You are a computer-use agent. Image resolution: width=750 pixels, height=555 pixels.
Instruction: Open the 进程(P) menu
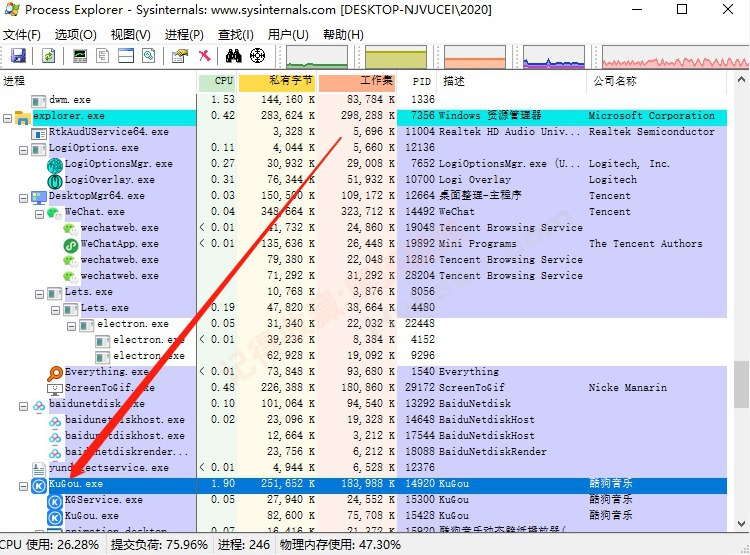[184, 35]
